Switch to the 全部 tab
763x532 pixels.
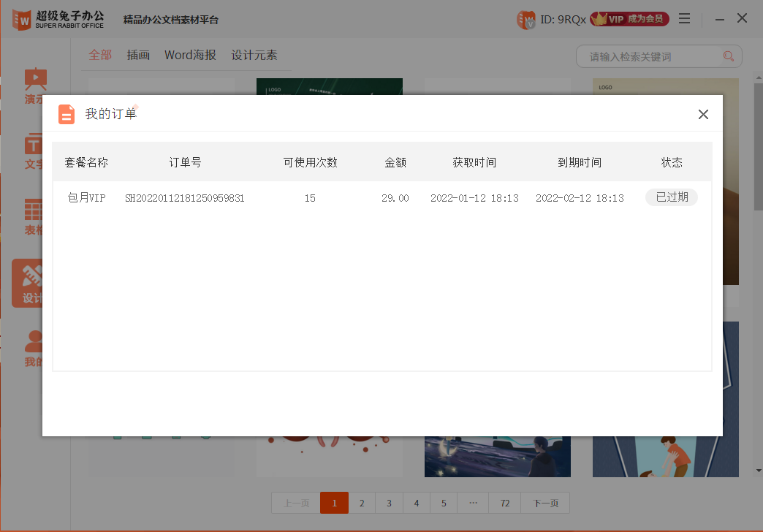point(100,55)
